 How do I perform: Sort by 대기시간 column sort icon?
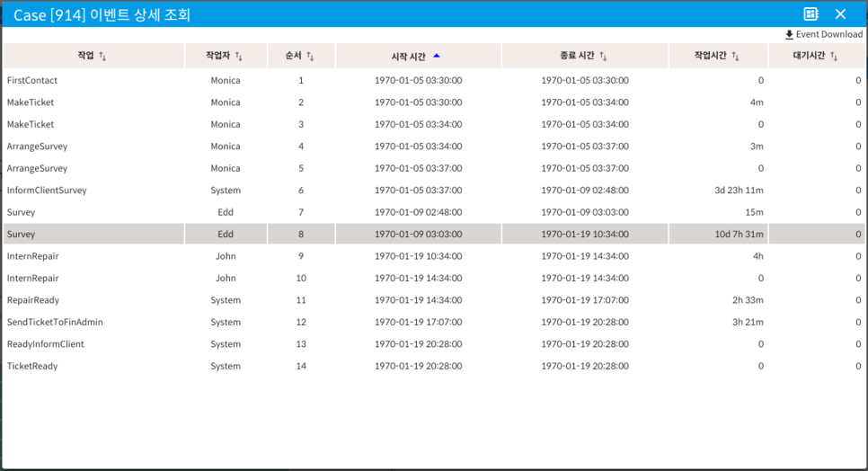834,57
